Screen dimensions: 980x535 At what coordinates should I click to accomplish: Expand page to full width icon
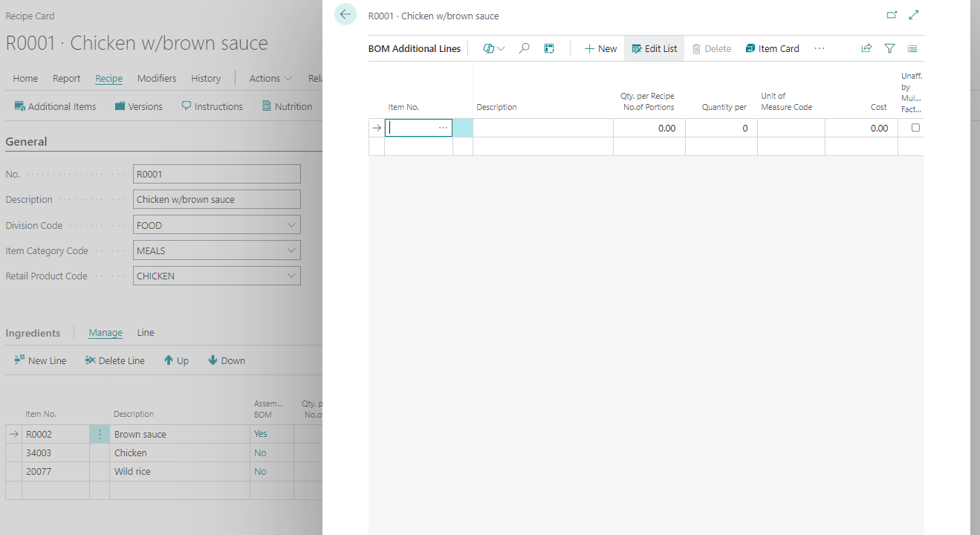pyautogui.click(x=914, y=15)
